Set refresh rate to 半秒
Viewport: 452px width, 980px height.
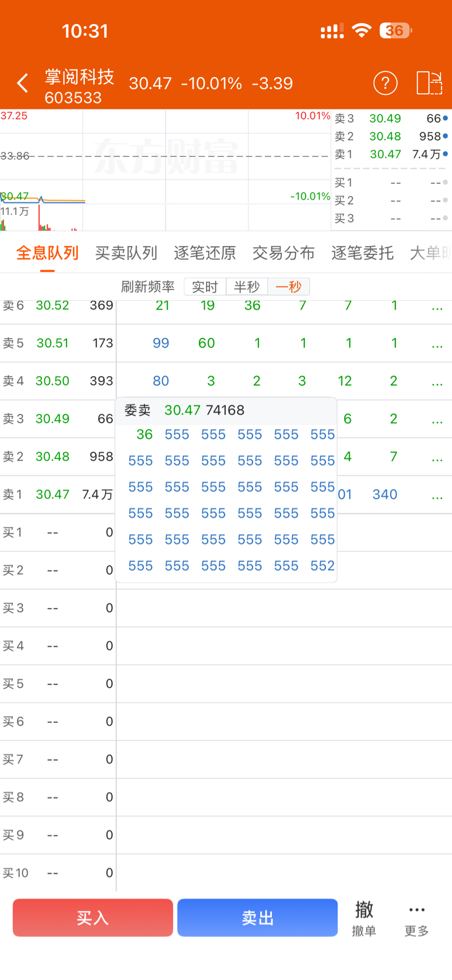[x=247, y=287]
